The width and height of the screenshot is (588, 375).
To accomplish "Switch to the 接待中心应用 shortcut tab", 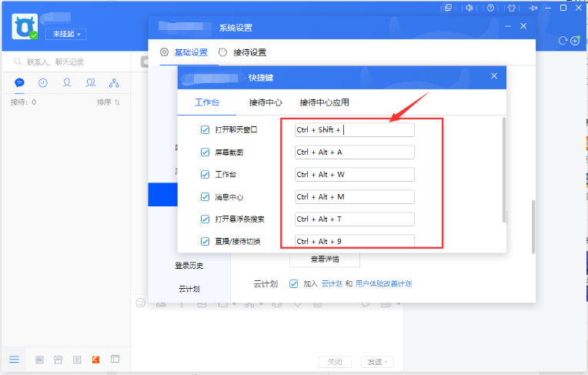I will 324,102.
